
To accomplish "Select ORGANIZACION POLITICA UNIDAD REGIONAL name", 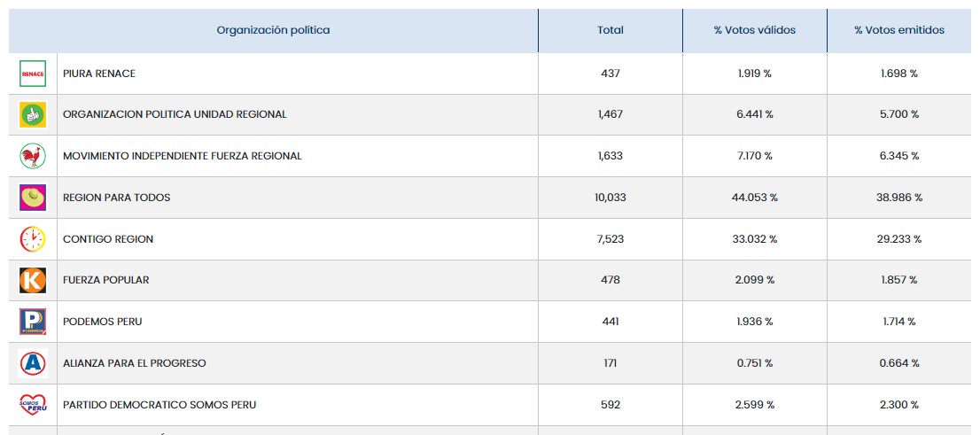I will point(175,114).
